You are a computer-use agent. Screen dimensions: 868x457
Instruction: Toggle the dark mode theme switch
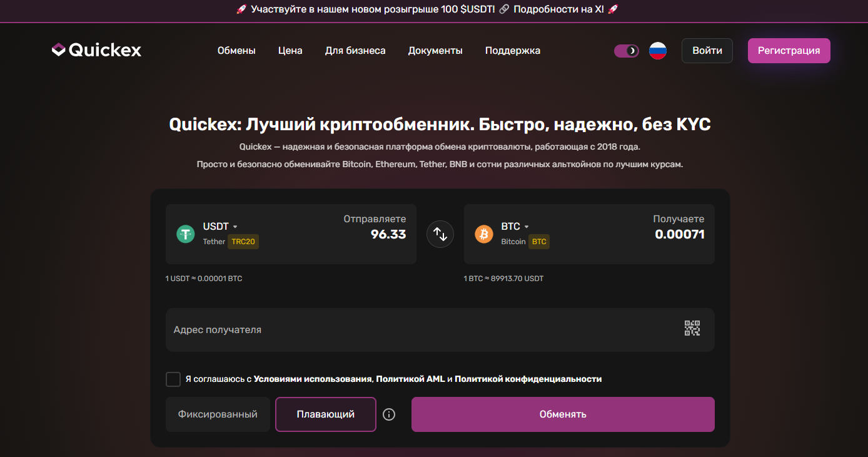point(626,51)
